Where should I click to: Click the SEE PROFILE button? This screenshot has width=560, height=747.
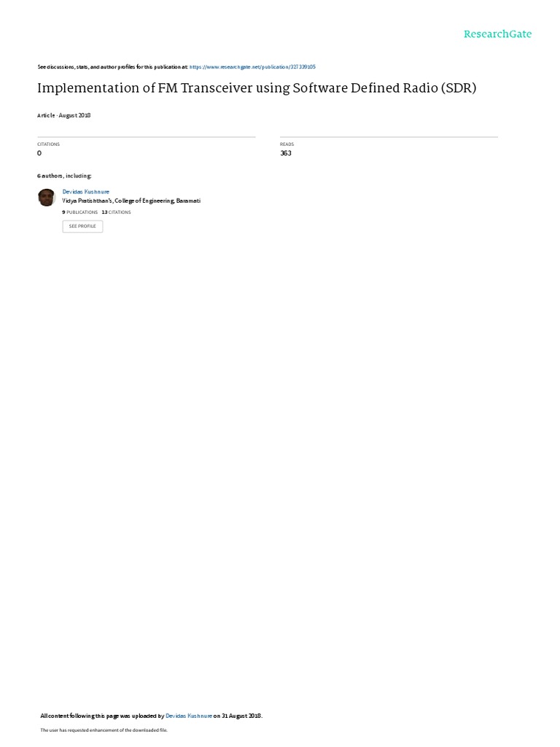(x=82, y=226)
